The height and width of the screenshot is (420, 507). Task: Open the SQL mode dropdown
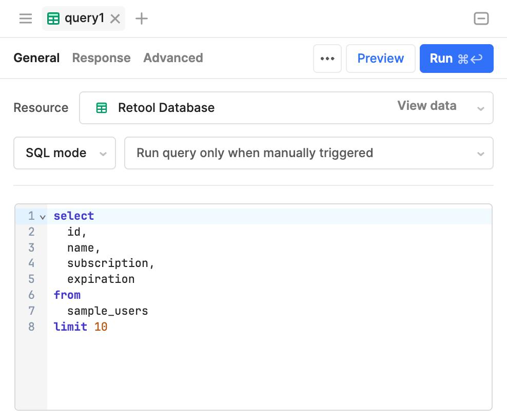click(64, 153)
